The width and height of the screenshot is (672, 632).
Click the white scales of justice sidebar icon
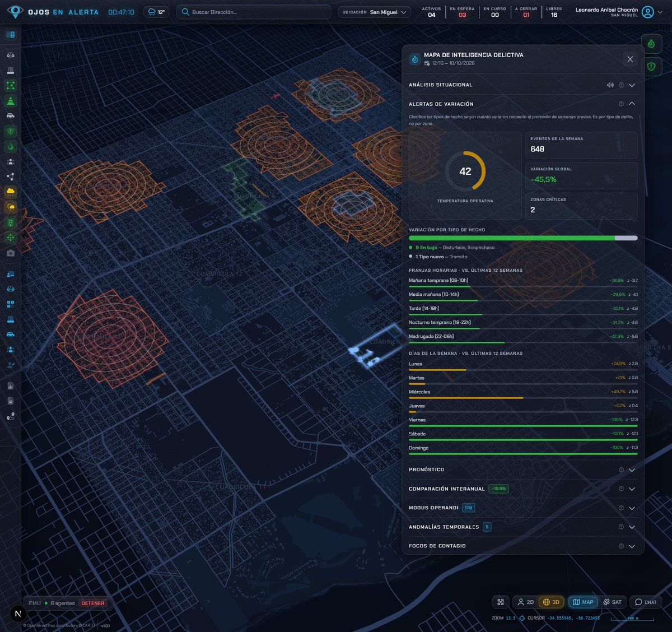click(11, 55)
